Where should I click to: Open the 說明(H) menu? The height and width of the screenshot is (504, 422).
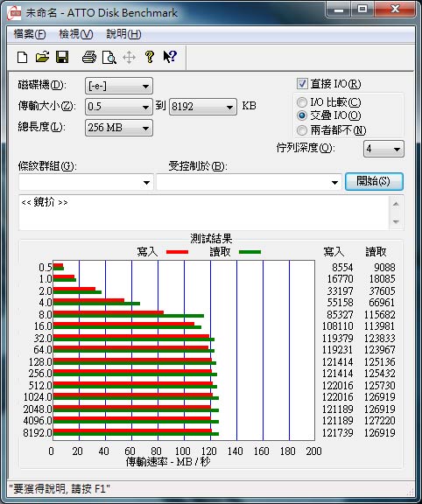pos(123,34)
